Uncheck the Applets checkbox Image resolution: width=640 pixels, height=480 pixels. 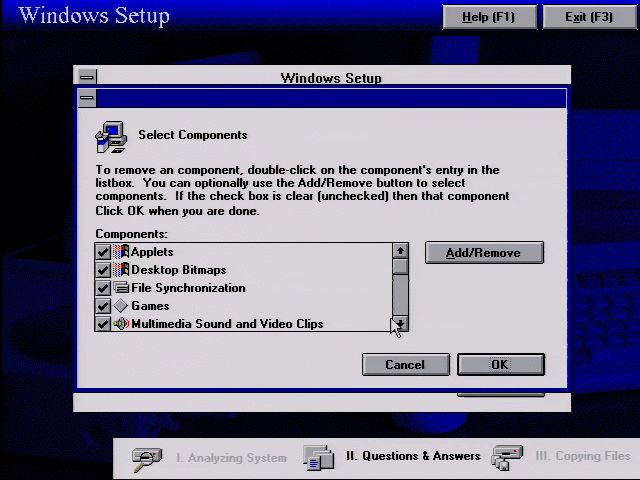[103, 252]
